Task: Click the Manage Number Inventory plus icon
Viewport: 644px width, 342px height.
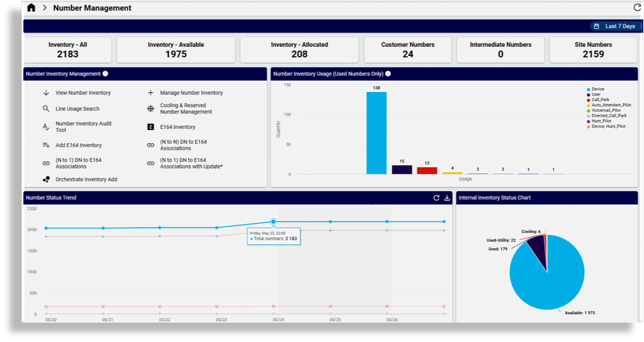Action: click(x=150, y=92)
